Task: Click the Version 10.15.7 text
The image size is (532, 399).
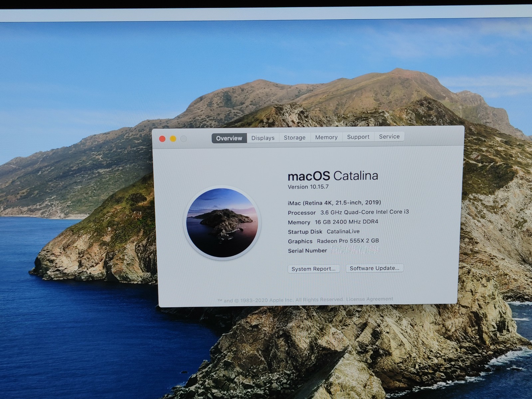Action: tap(308, 187)
